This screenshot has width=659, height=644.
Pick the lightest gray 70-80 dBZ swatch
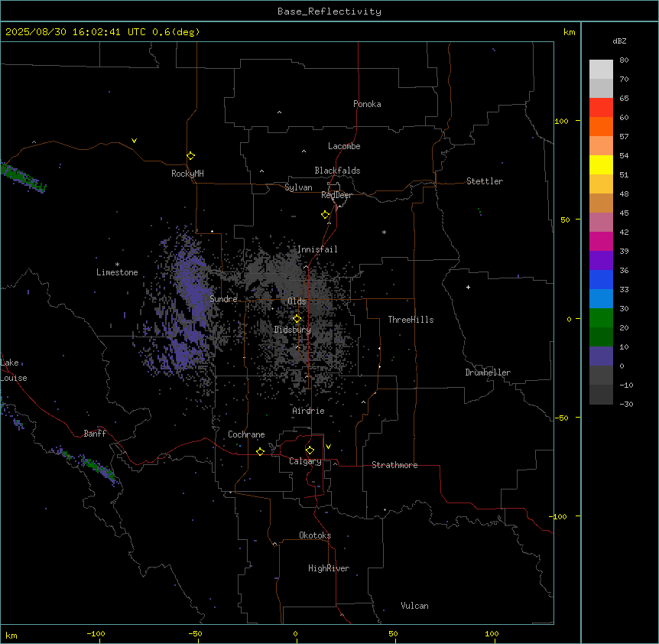click(601, 70)
